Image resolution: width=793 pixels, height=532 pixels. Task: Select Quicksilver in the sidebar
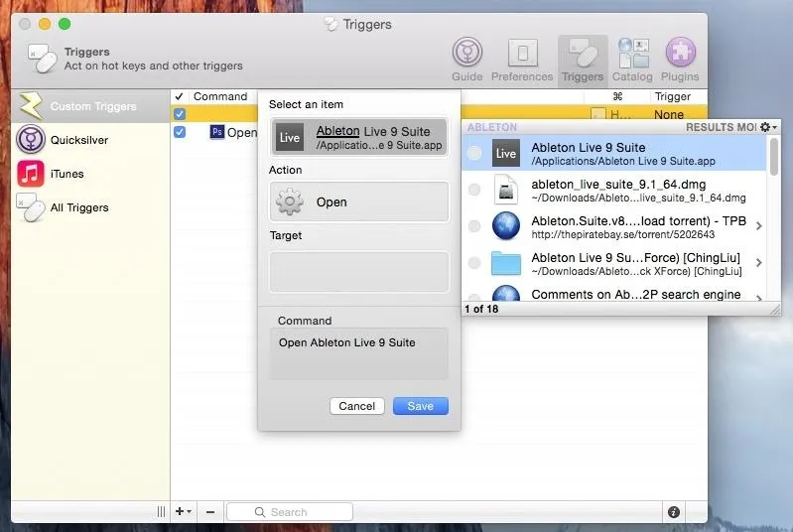[90, 140]
